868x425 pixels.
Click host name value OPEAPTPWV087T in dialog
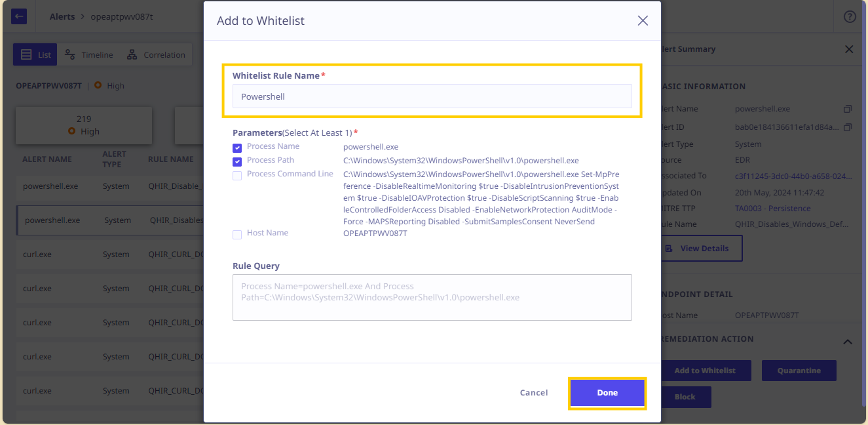pyautogui.click(x=375, y=233)
